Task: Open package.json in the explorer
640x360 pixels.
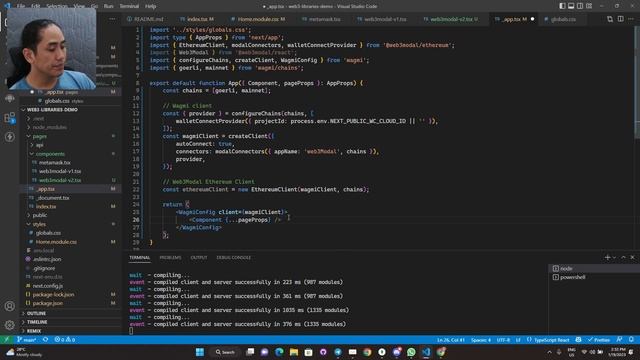Action: click(x=70, y=303)
